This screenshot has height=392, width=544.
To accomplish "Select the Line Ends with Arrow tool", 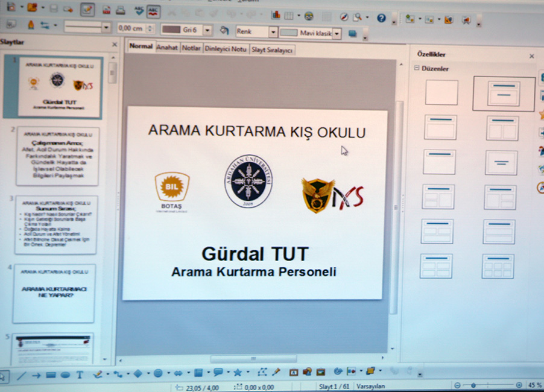I will (x=36, y=375).
